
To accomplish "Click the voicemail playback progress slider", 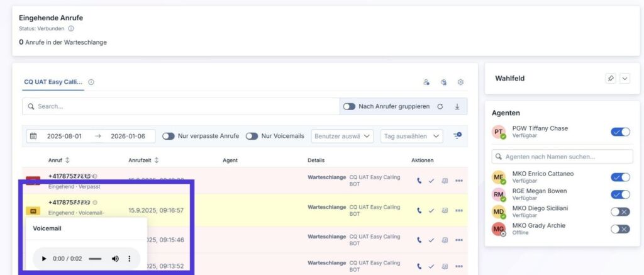I will 96,259.
